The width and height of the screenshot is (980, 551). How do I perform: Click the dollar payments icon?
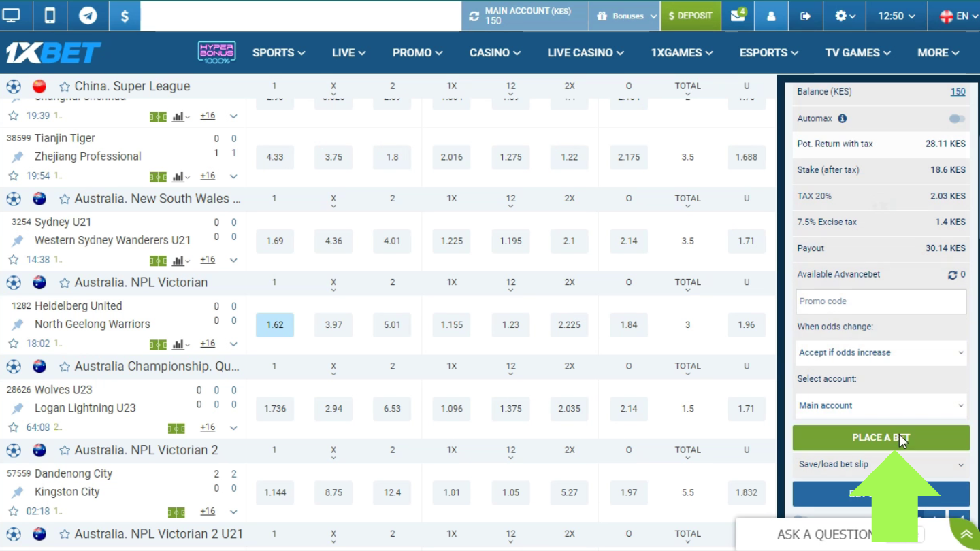tap(125, 16)
